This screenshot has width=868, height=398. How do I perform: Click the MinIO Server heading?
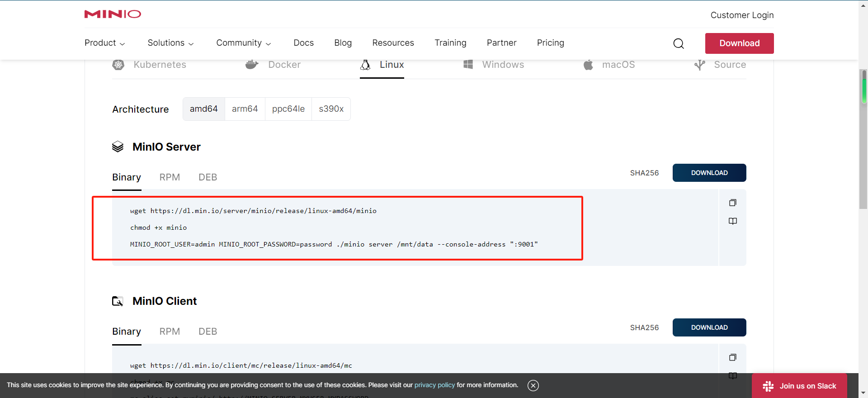coord(166,147)
